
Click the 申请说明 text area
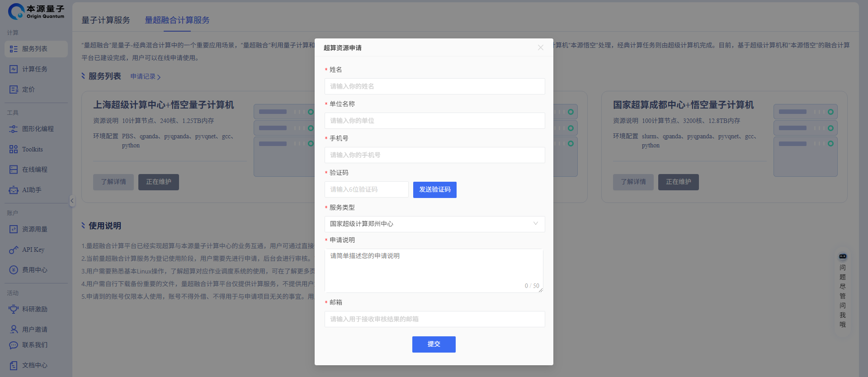pyautogui.click(x=434, y=270)
